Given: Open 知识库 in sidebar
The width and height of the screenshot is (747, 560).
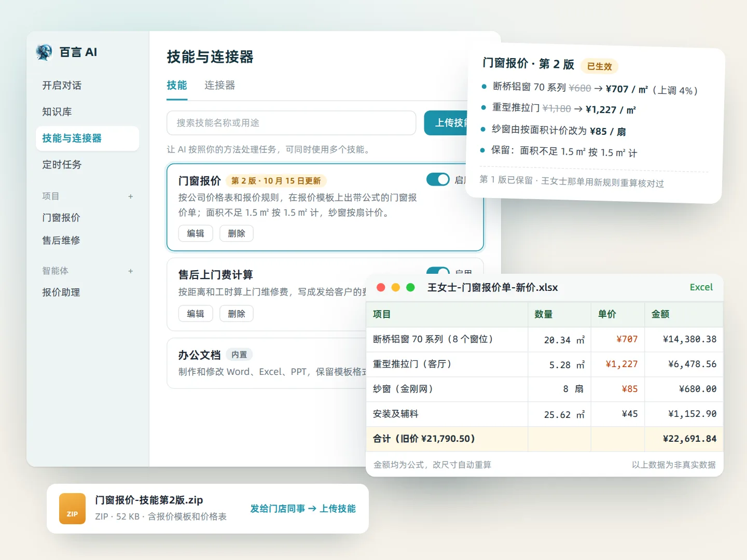Looking at the screenshot, I should (87, 112).
